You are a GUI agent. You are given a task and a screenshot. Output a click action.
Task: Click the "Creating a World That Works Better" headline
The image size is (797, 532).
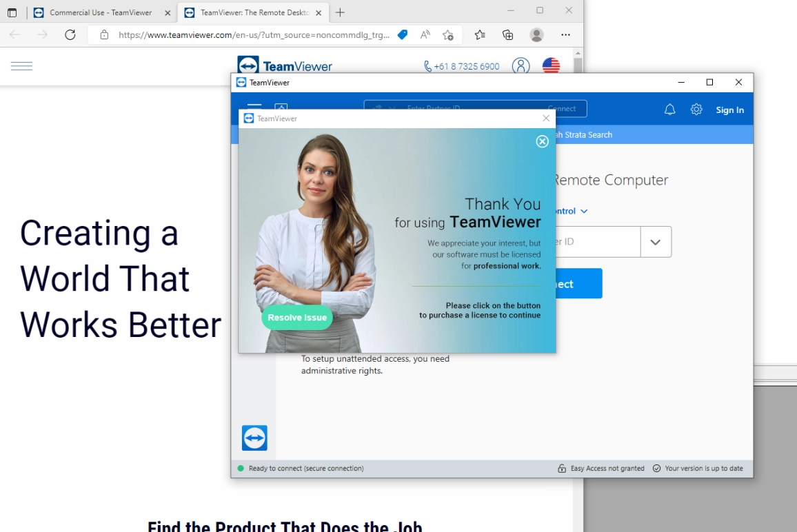pos(121,278)
